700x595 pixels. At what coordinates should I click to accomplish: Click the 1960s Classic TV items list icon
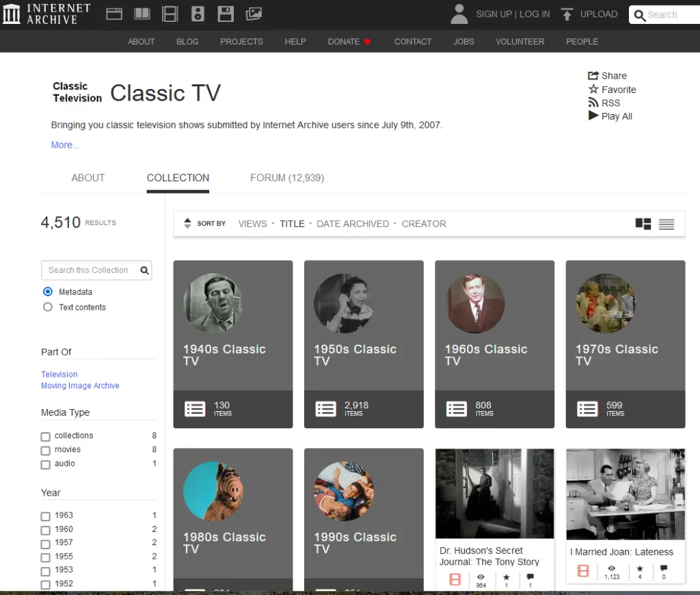coord(456,409)
